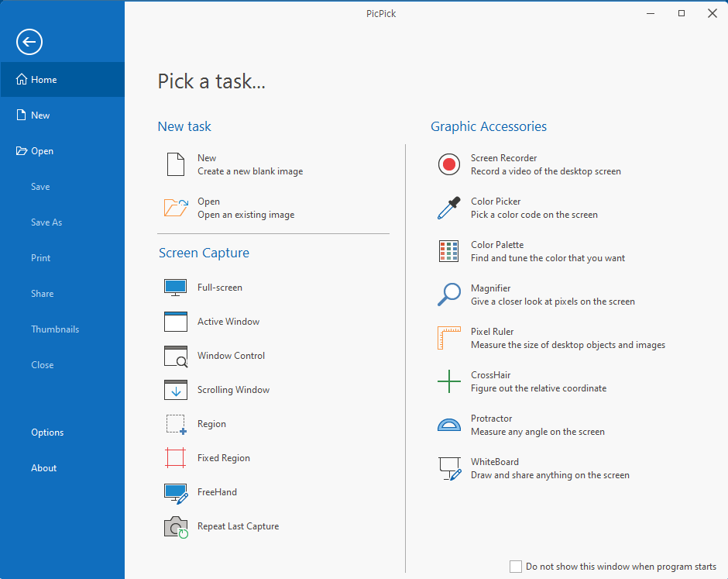Click the orange Pixel Ruler icon

coord(449,338)
